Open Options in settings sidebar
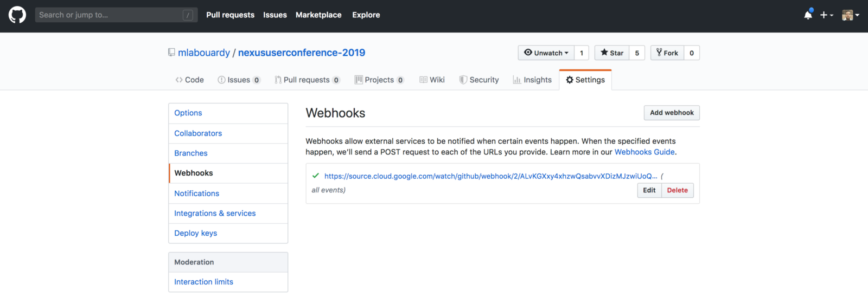The width and height of the screenshot is (868, 297). tap(228, 113)
